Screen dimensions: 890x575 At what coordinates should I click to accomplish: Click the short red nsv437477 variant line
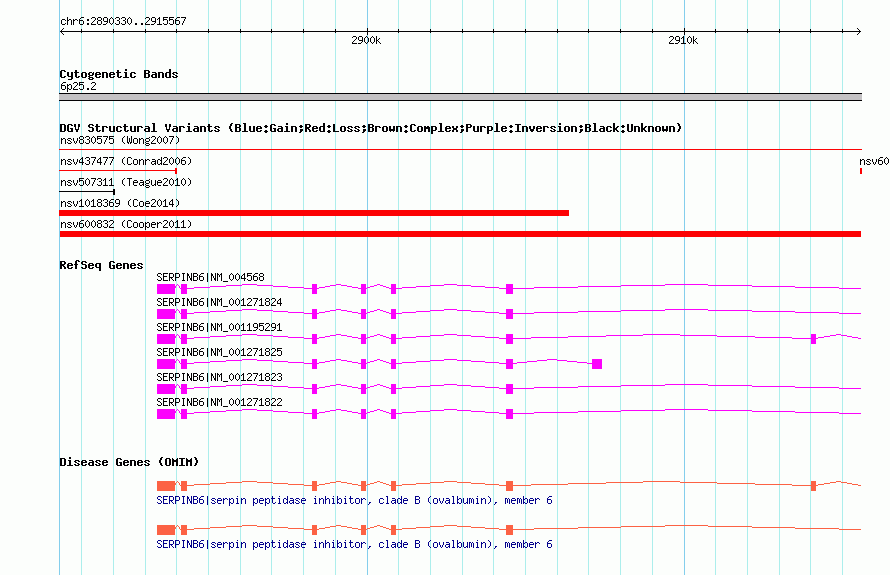pyautogui.click(x=118, y=170)
